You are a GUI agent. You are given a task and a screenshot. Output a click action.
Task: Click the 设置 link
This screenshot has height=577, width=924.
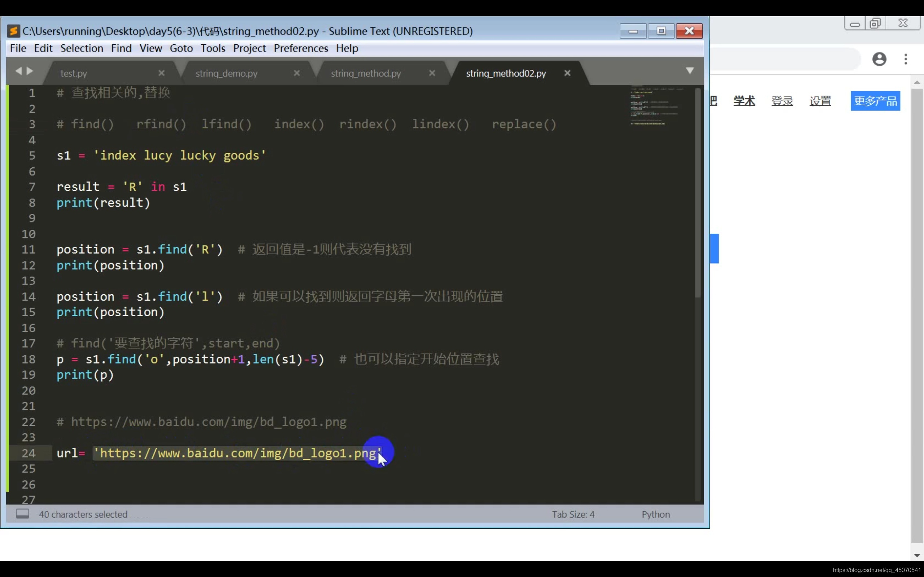[x=820, y=101]
